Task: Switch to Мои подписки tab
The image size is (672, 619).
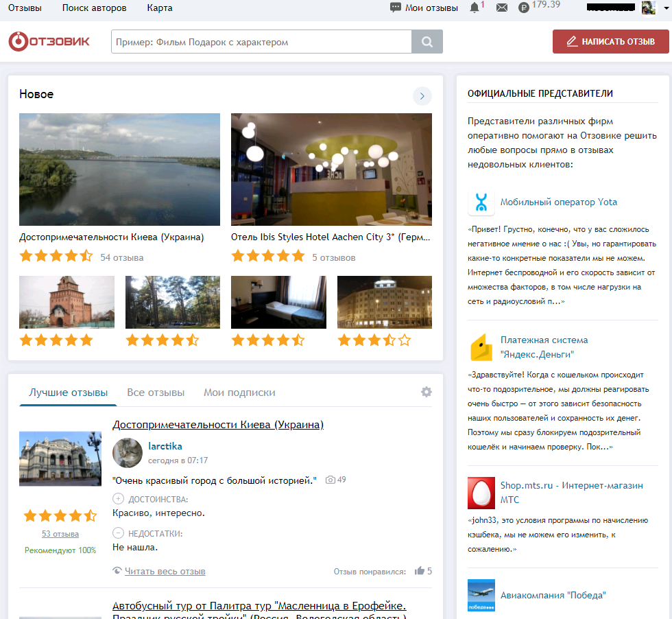Action: click(239, 392)
